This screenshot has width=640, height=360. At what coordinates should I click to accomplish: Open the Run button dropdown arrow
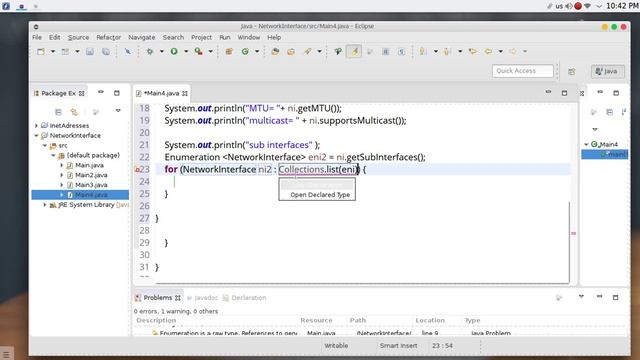(x=186, y=51)
